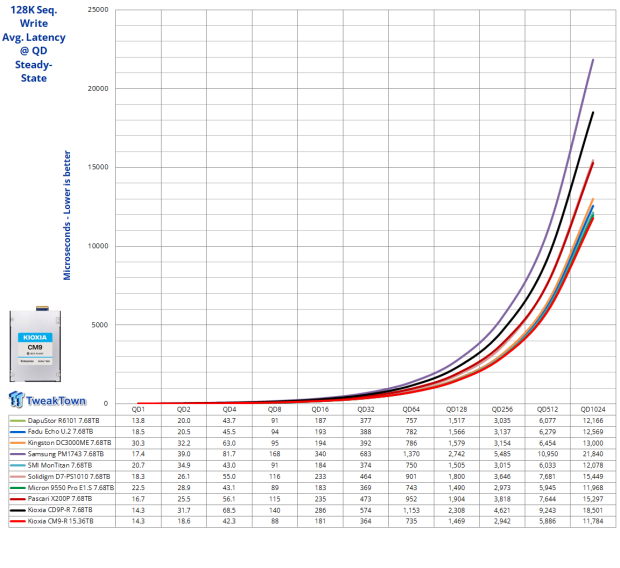Click the QD128 column header
This screenshot has width=620, height=568.
click(457, 409)
